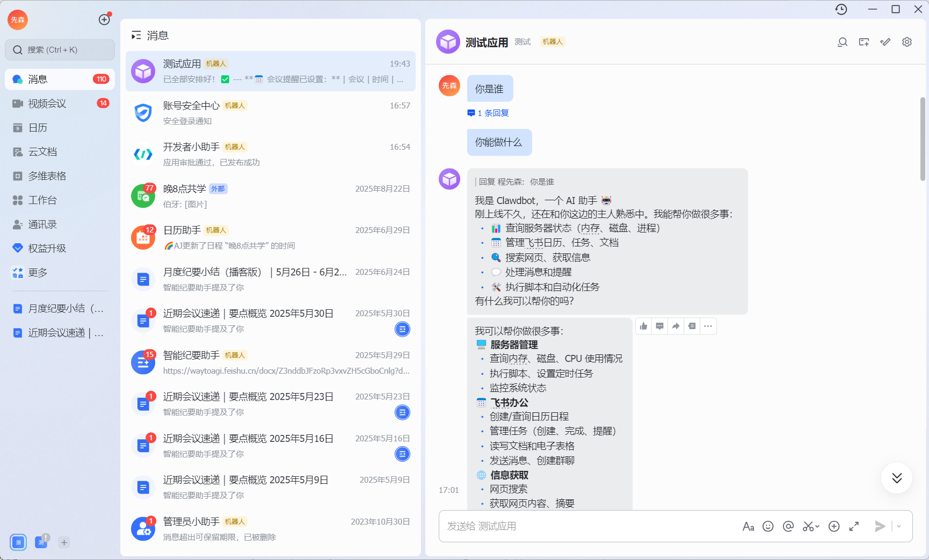
Task: Open 工作台 workbench
Action: [60, 200]
